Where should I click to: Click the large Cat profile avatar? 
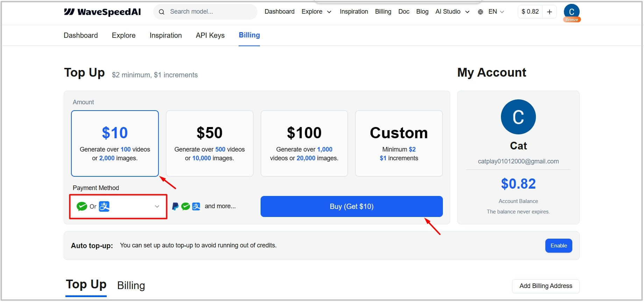click(518, 117)
